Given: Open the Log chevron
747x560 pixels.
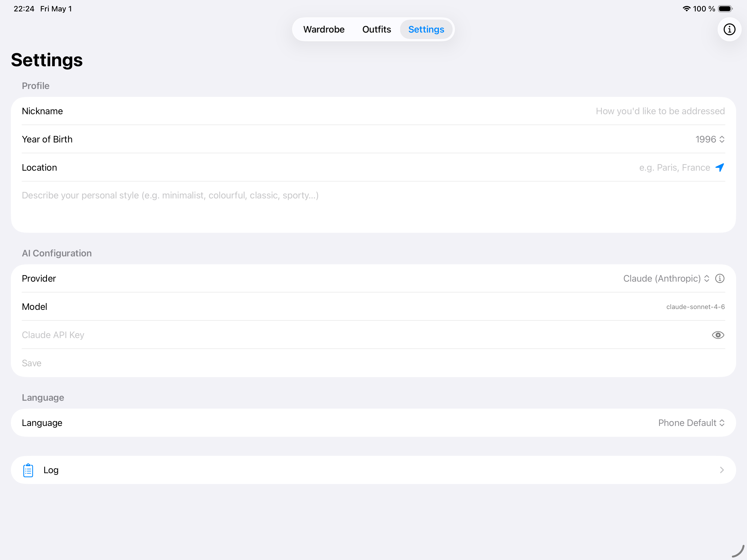Looking at the screenshot, I should (x=722, y=470).
